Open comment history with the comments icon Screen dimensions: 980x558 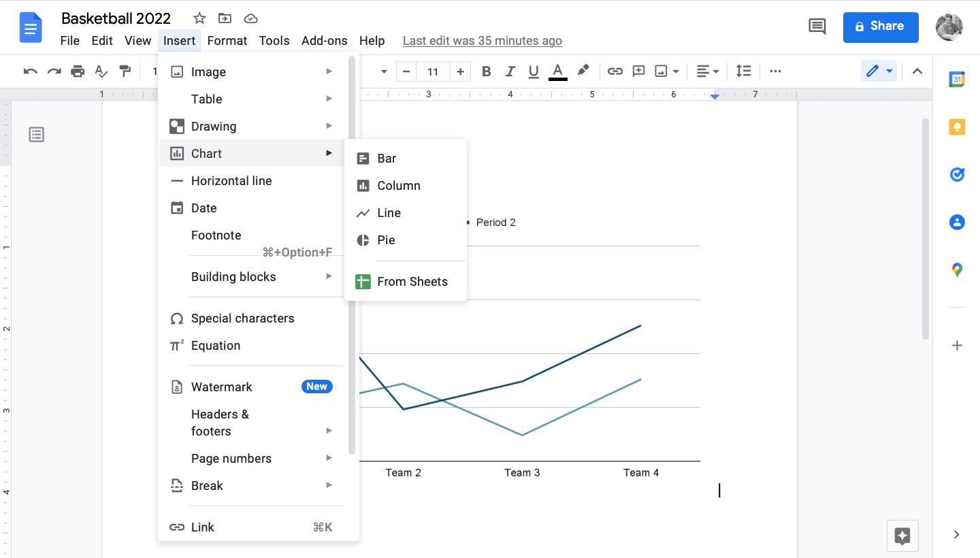click(x=817, y=26)
